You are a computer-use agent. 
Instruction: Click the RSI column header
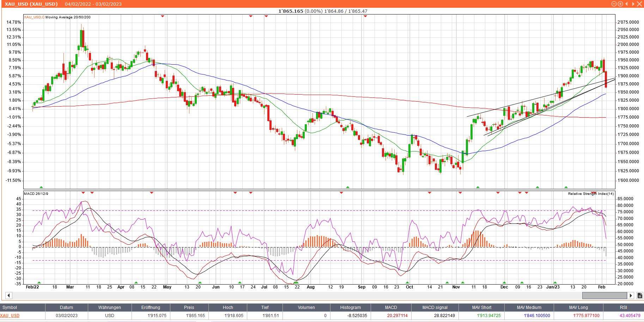(624, 308)
